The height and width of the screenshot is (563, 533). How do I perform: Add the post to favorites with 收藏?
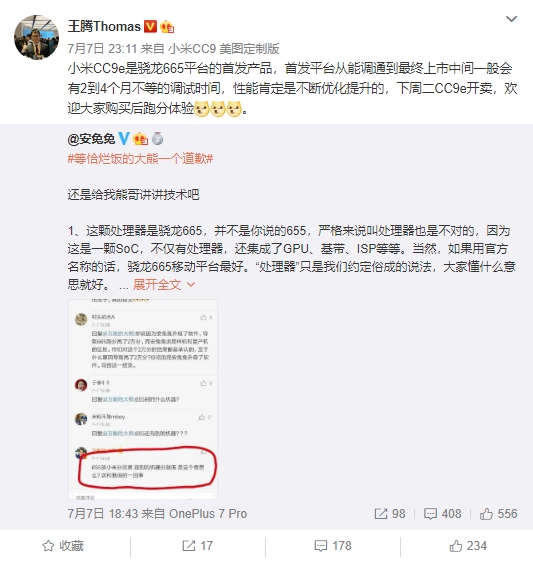(63, 546)
